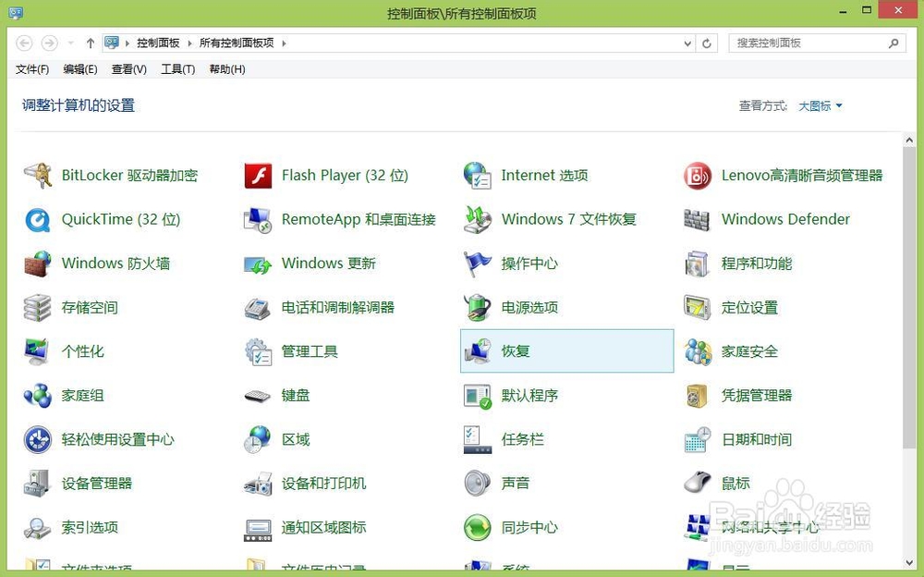The height and width of the screenshot is (577, 924).
Task: Refresh the control panel view
Action: pyautogui.click(x=707, y=43)
